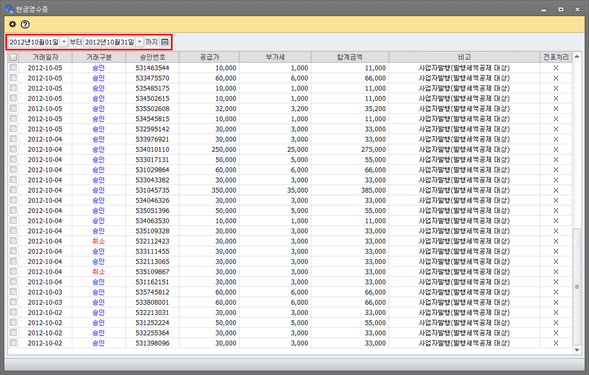Select approval number 531252224
589x375 pixels.
point(152,323)
